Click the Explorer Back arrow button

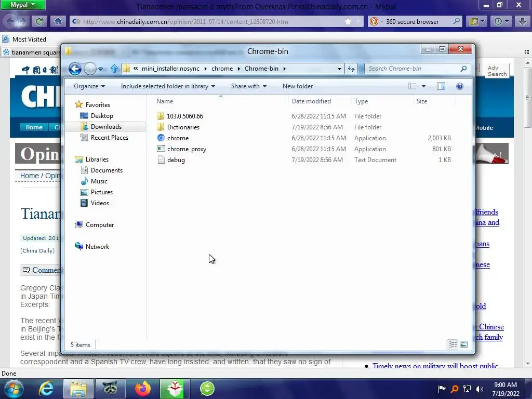coord(75,69)
